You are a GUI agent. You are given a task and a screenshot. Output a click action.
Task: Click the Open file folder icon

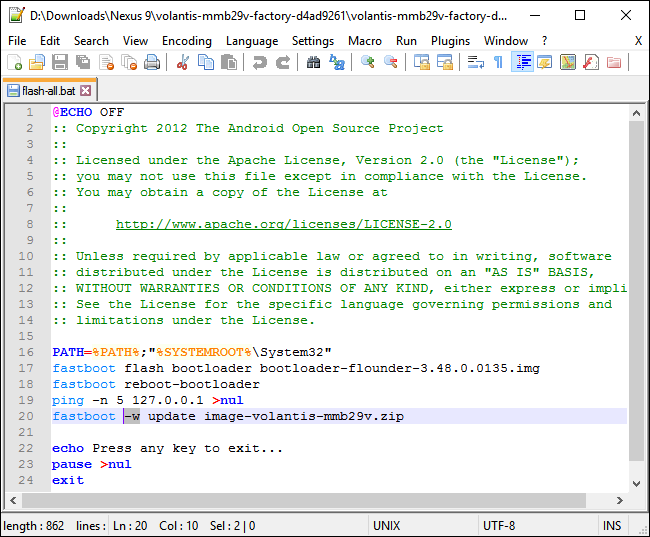(37, 62)
